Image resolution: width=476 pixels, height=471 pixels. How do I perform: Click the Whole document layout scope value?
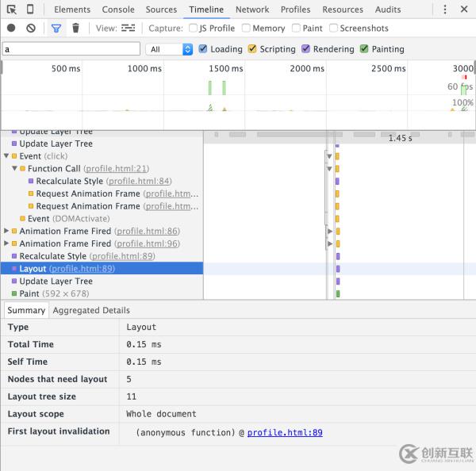coord(161,414)
